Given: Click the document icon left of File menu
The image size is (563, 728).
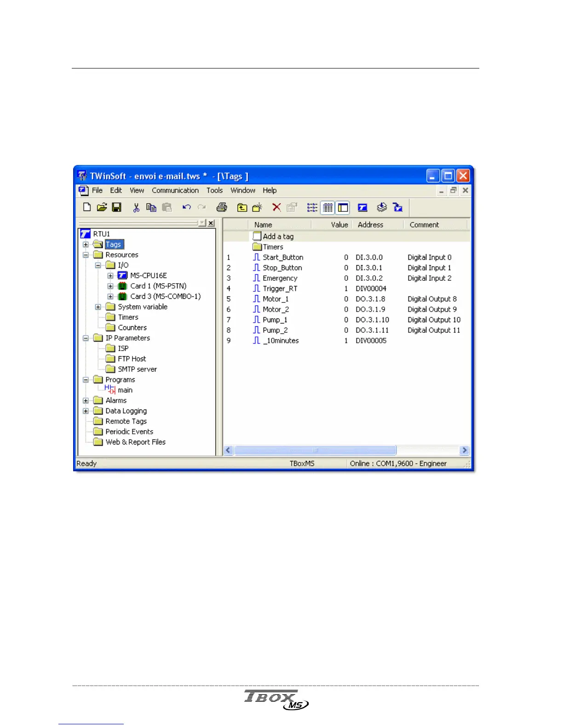Looking at the screenshot, I should coord(83,190).
